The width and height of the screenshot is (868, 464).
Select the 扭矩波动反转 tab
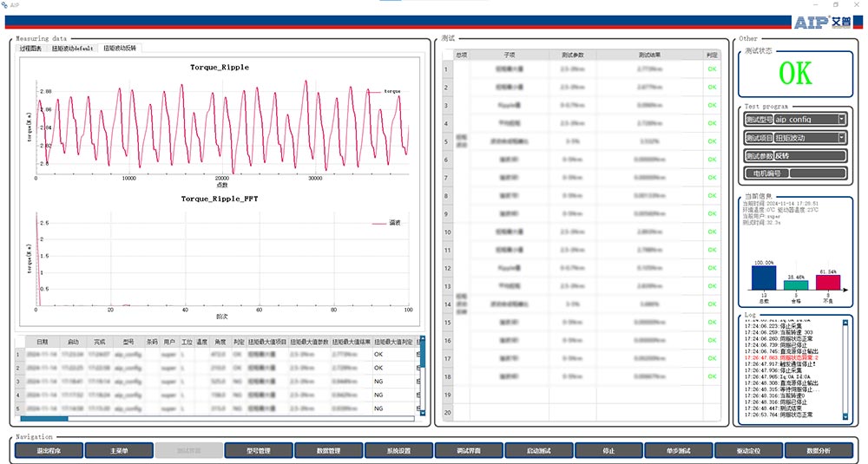120,49
